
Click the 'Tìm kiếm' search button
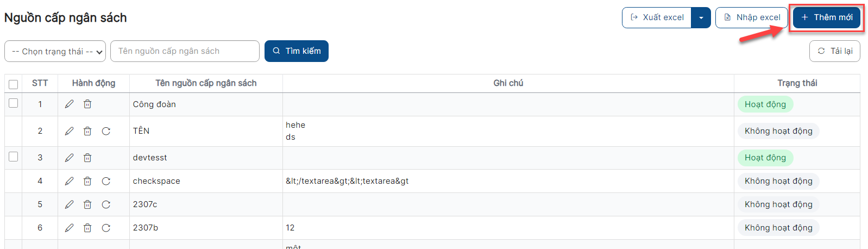pyautogui.click(x=297, y=51)
